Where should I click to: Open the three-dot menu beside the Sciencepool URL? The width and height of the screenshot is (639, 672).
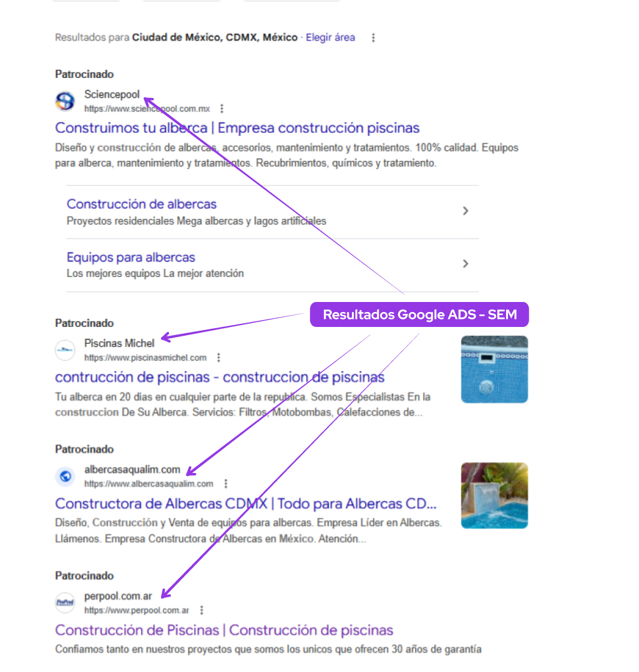(222, 108)
